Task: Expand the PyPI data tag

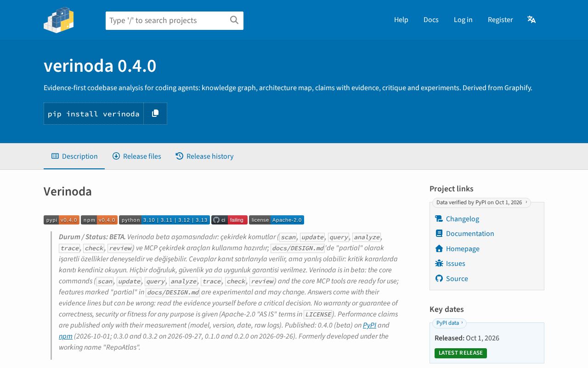Action: pyautogui.click(x=449, y=323)
